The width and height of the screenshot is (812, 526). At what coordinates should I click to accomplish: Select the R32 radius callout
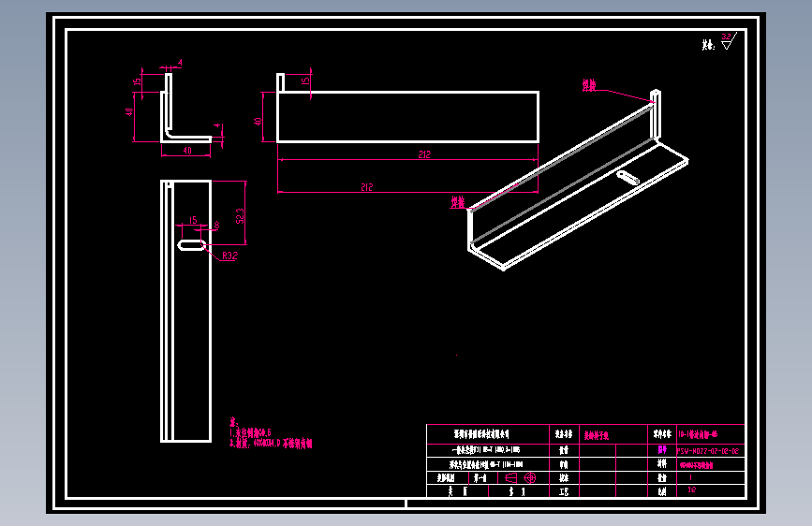[x=229, y=256]
